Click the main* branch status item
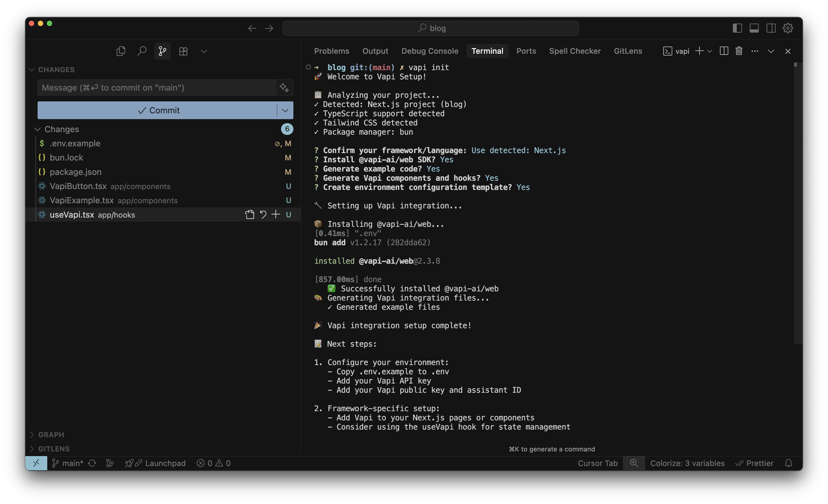828x504 pixels. (x=67, y=463)
